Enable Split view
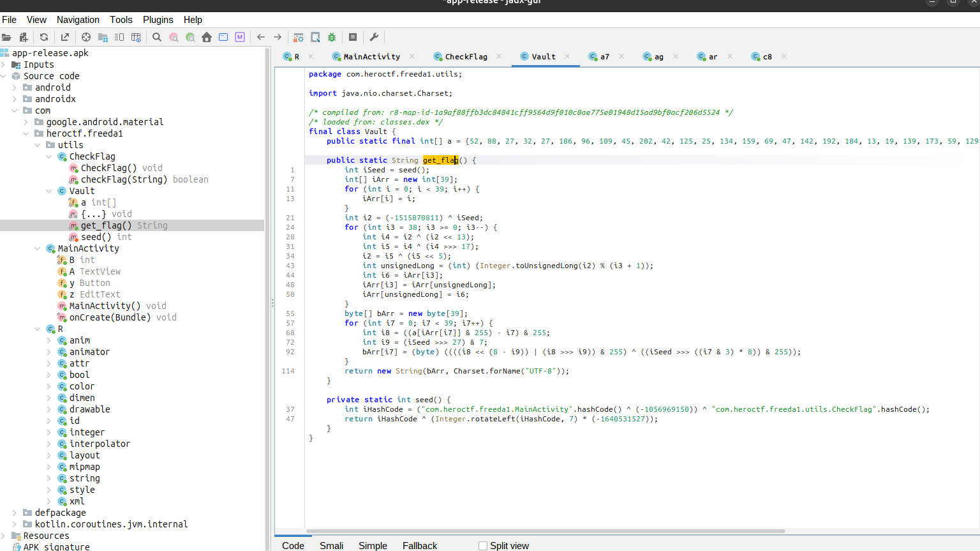The width and height of the screenshot is (980, 551). click(x=482, y=545)
